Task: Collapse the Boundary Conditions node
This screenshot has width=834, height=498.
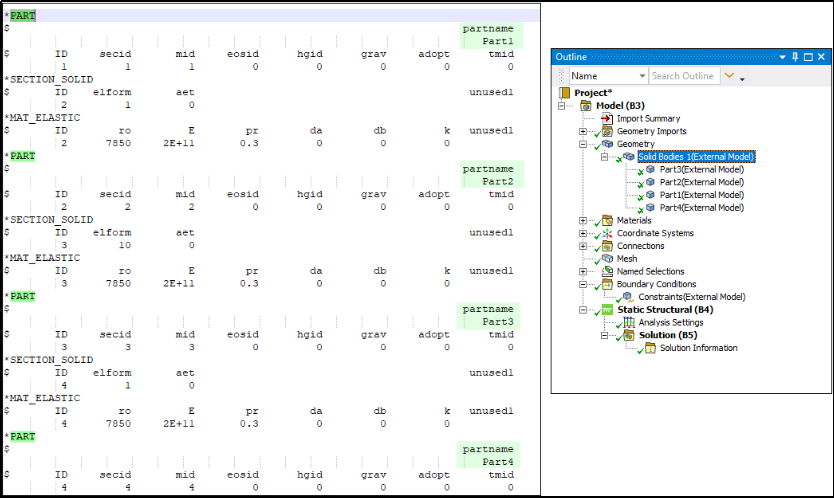Action: [x=583, y=285]
